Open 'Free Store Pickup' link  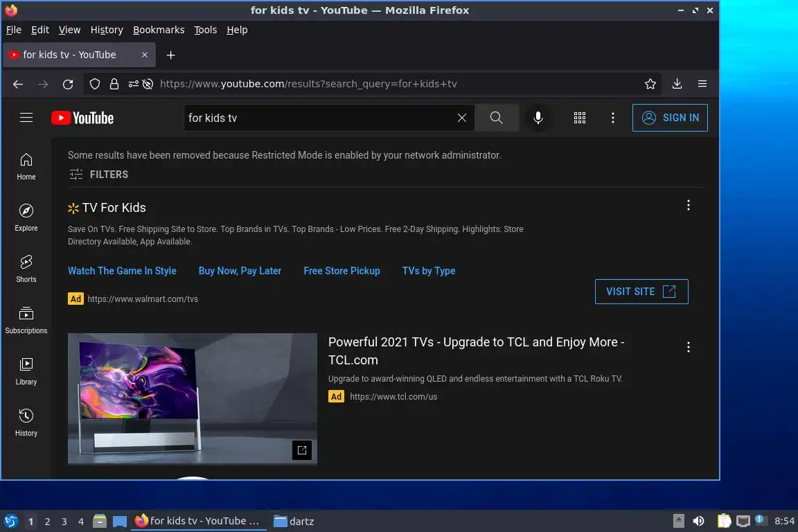pos(342,271)
